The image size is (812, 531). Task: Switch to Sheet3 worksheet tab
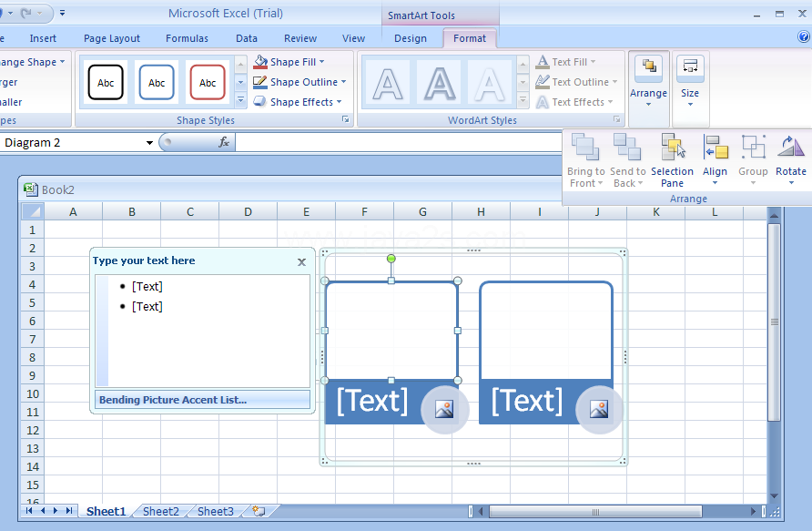point(216,511)
